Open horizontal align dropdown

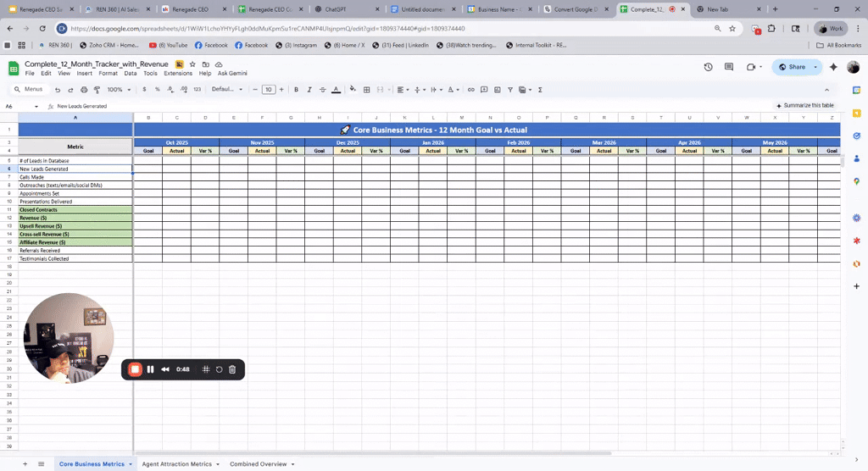403,90
